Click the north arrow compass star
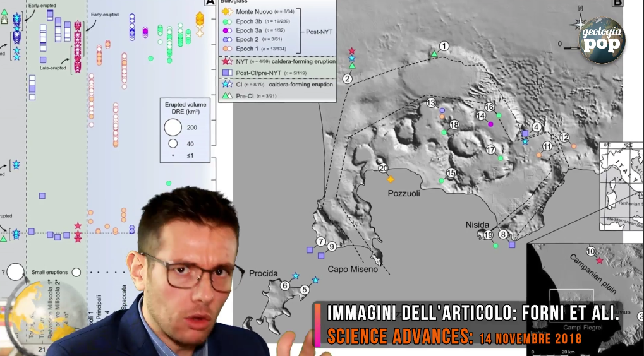Viewport: 644px width, 356px height. click(579, 23)
